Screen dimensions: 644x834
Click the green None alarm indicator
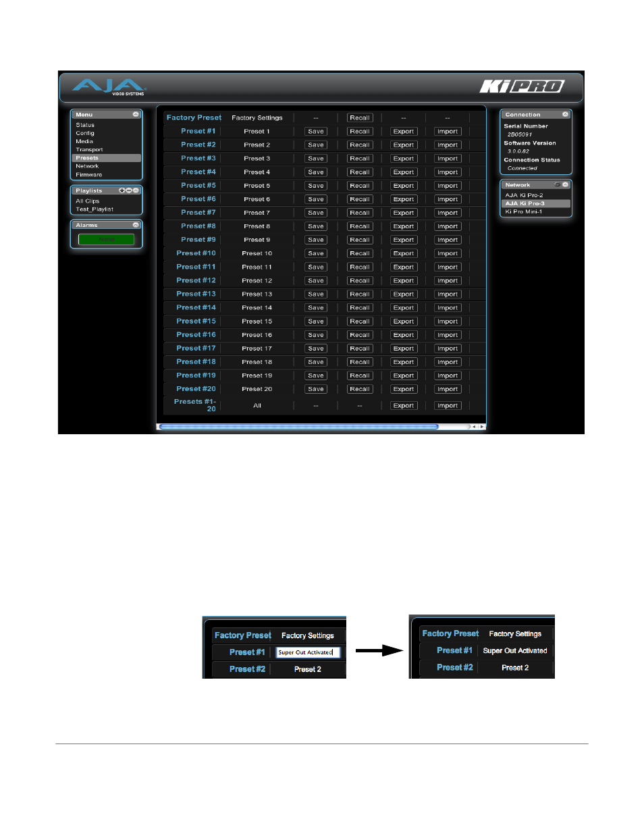pyautogui.click(x=106, y=239)
